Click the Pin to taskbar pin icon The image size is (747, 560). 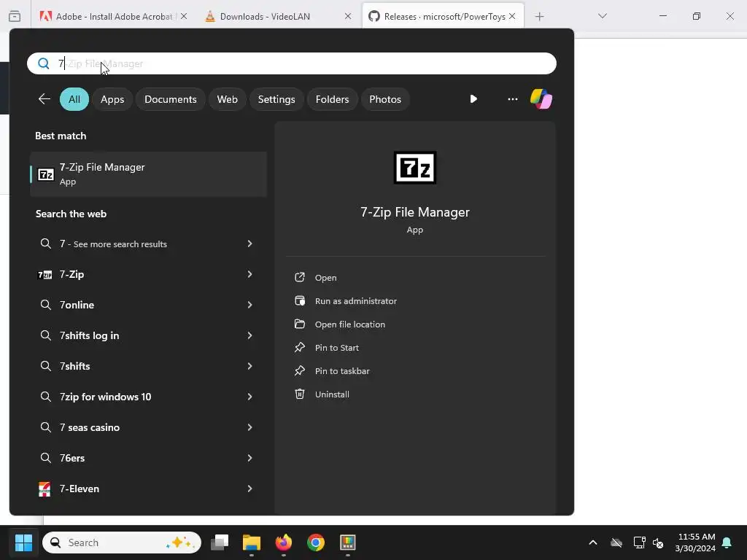point(300,371)
